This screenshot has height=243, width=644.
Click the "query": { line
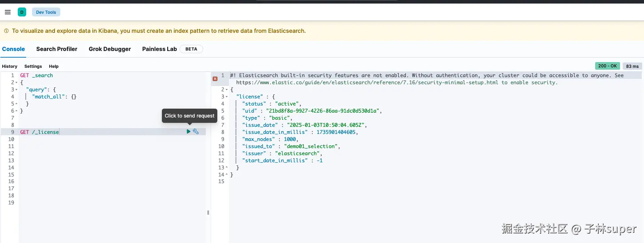pyautogui.click(x=41, y=90)
